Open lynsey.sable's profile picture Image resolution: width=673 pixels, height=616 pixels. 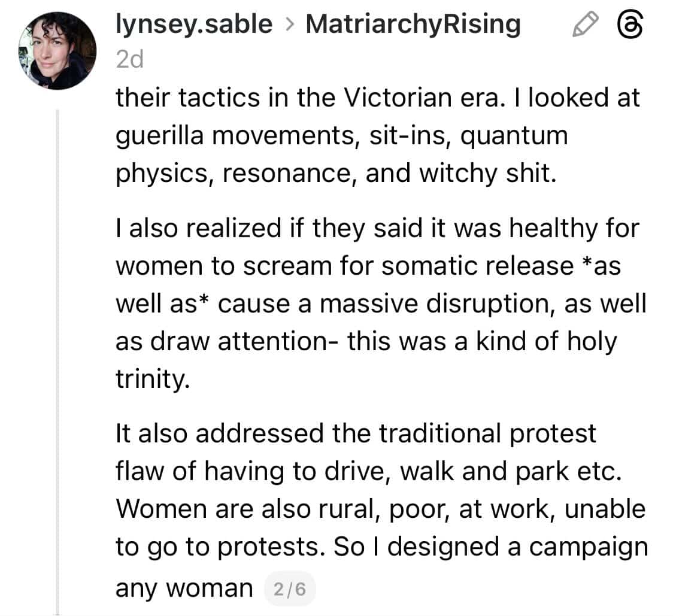click(57, 51)
